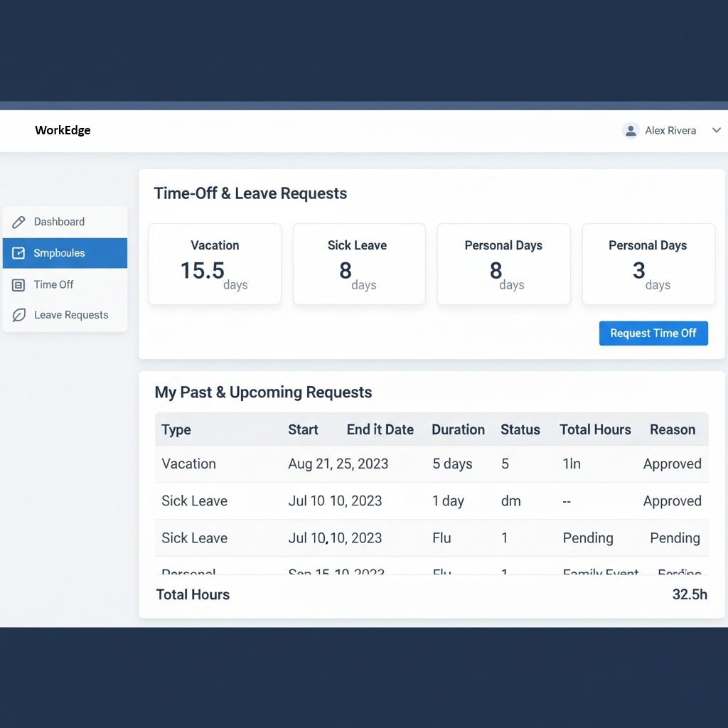Sort table by Type column header
Image resolution: width=728 pixels, height=728 pixels.
coord(176,430)
